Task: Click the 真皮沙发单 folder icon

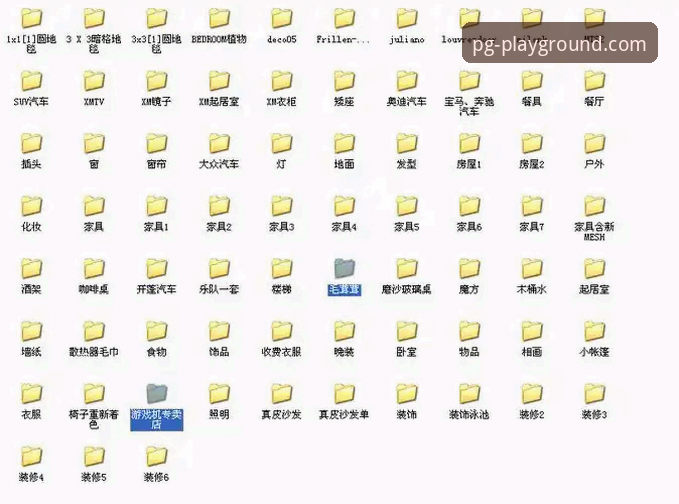Action: [x=344, y=394]
